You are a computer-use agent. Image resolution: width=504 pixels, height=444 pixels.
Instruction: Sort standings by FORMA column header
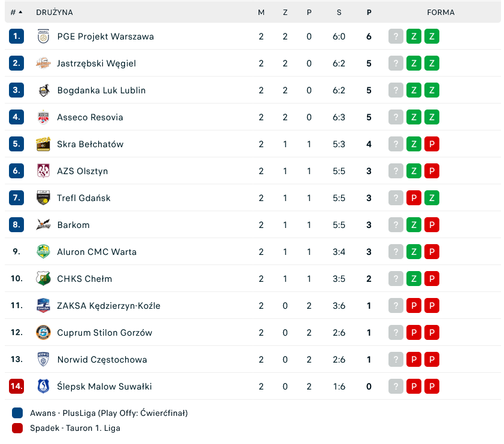click(x=441, y=12)
